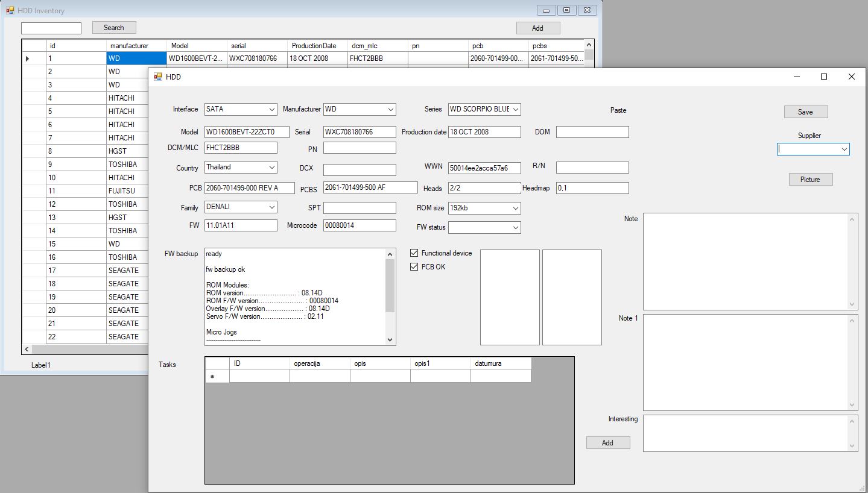Click FW backup scrollbar down arrow
868x493 pixels.
click(x=390, y=339)
